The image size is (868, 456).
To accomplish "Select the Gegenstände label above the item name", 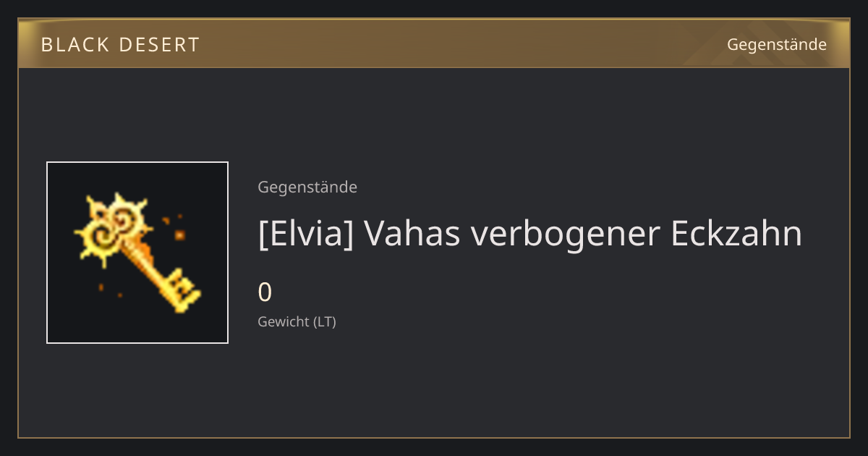I will (x=307, y=187).
